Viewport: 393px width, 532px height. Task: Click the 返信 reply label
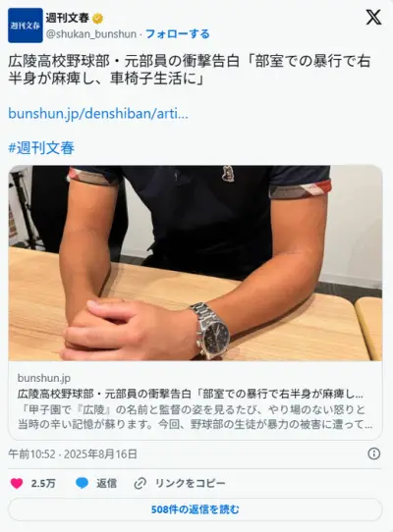pyautogui.click(x=106, y=483)
